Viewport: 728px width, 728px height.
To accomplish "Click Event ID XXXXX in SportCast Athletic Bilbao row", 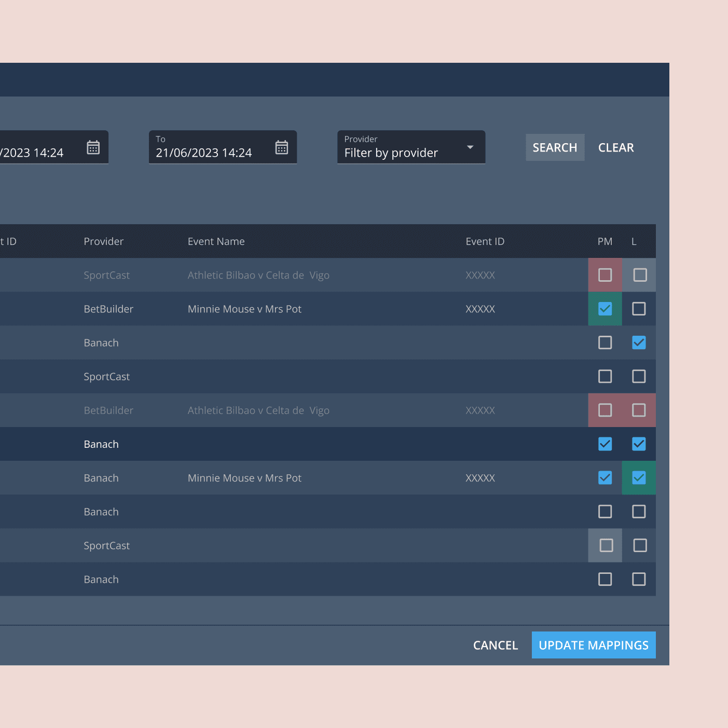I will tap(480, 275).
